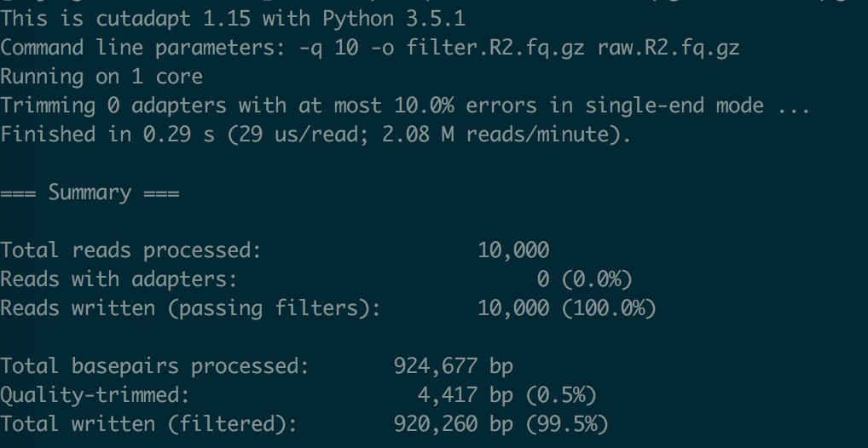Screen dimensions: 868x448
Task: Click the filter.R2.fq.gz output filename
Action: pos(495,49)
